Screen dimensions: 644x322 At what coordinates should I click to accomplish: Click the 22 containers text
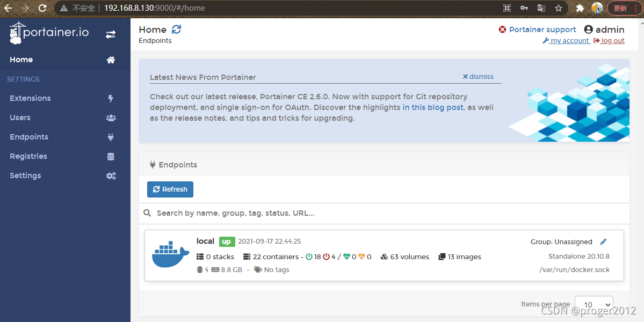(x=276, y=257)
